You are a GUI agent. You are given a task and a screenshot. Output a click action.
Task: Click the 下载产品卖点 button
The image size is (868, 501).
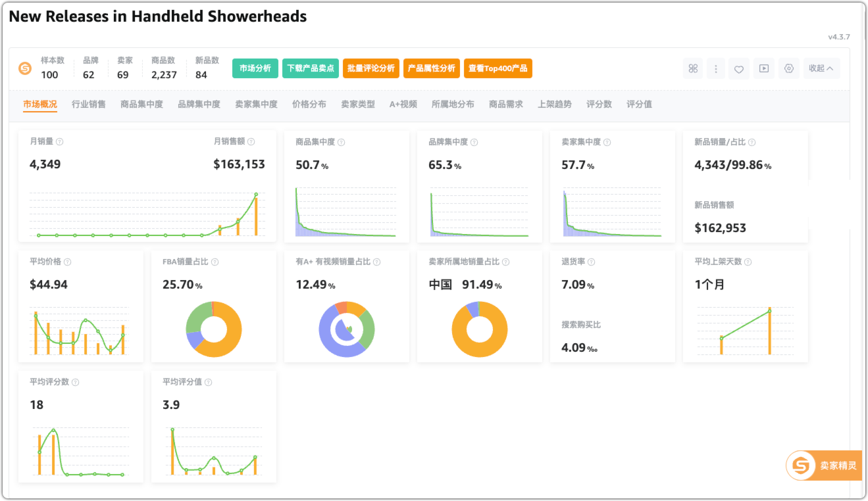[x=311, y=68]
